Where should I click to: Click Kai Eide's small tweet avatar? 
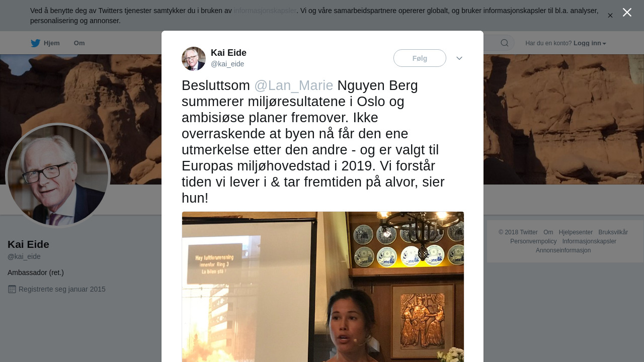pyautogui.click(x=194, y=59)
